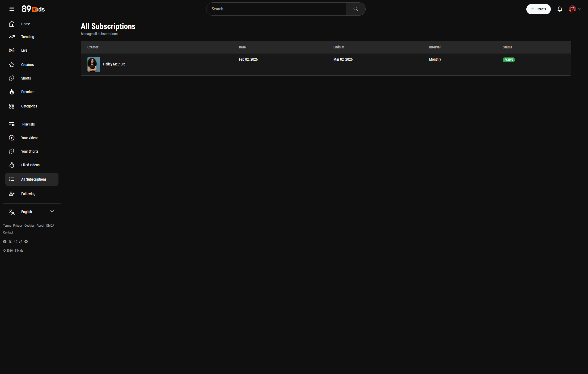Type in the Search field
The height and width of the screenshot is (374, 588).
tap(276, 9)
